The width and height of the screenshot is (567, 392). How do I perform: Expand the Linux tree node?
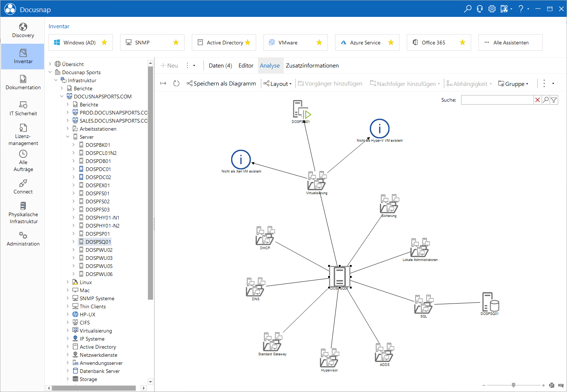pos(68,282)
